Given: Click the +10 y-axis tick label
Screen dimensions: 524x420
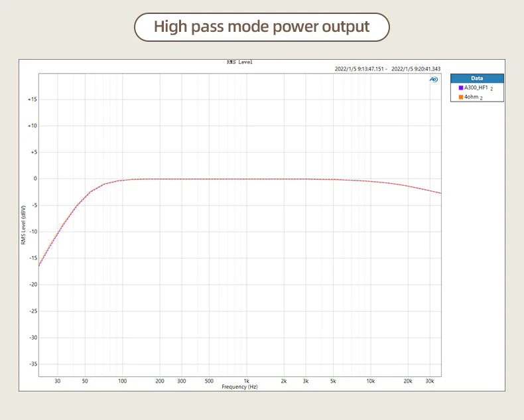Looking at the screenshot, I should tap(33, 125).
